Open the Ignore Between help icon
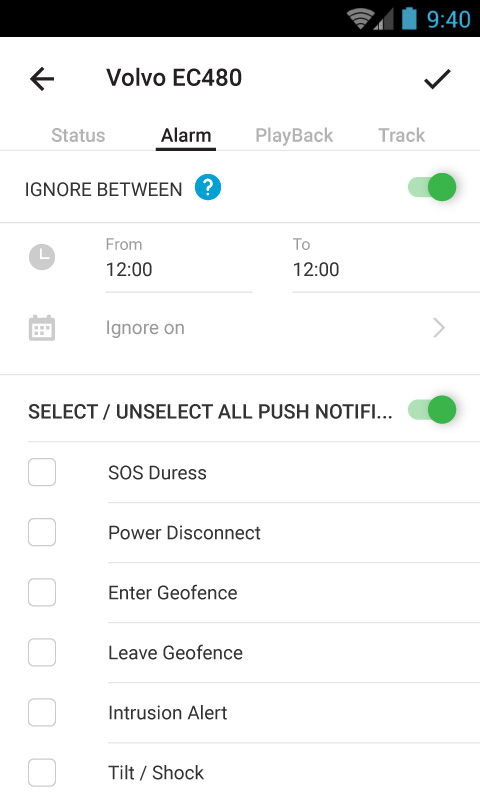Viewport: 480px width, 800px height. (x=208, y=187)
